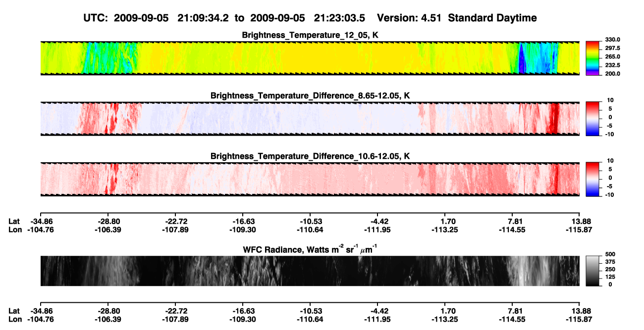This screenshot has height=330, width=644.
Task: Click the 'WFC Radiance' panel title
Action: (x=310, y=250)
